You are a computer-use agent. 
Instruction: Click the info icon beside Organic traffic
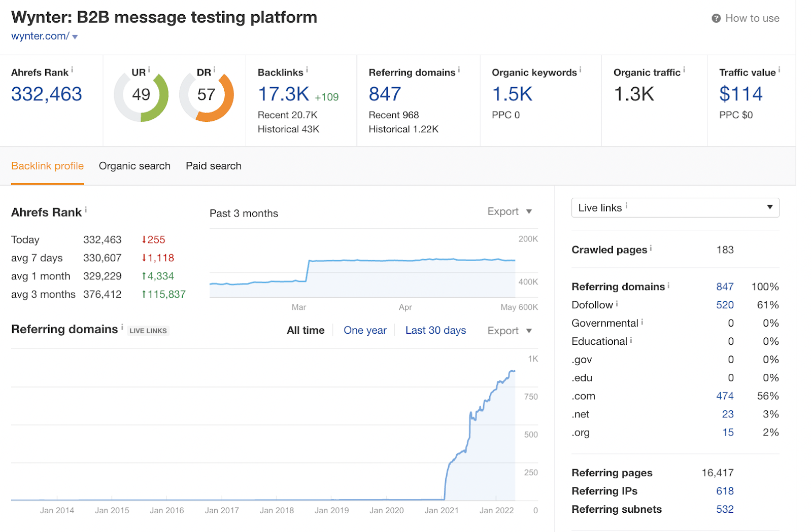coord(684,69)
